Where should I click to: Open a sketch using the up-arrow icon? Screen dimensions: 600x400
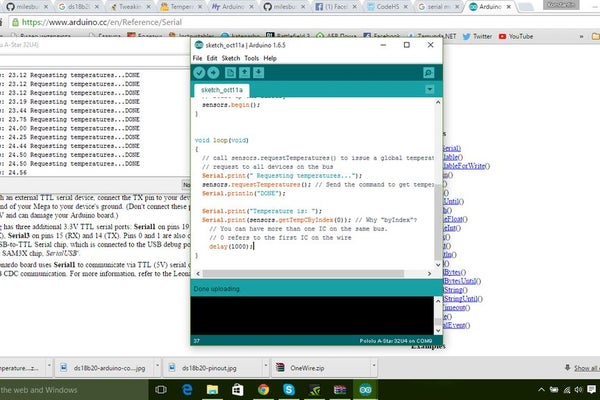(x=244, y=73)
